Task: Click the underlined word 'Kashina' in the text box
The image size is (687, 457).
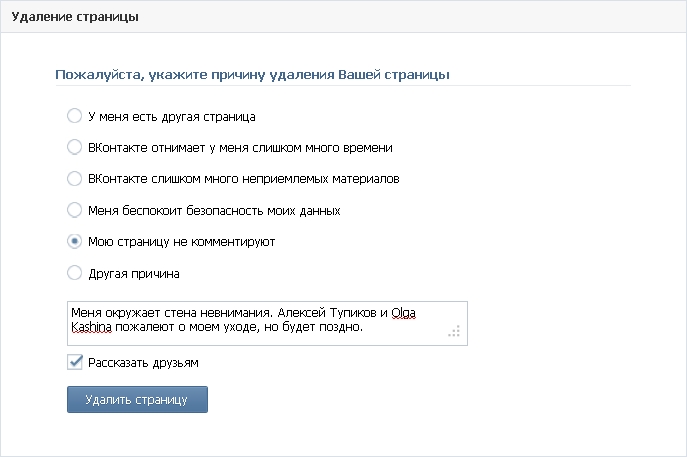Action: (91, 327)
